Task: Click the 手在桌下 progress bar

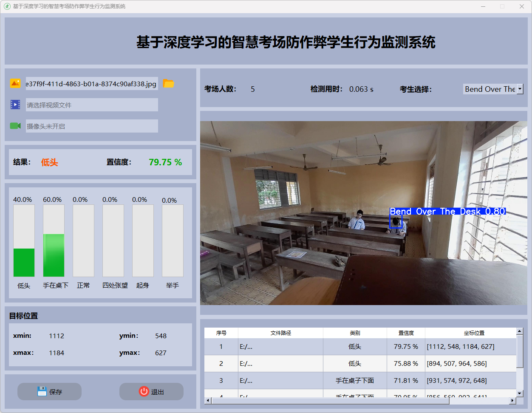Action: click(54, 255)
